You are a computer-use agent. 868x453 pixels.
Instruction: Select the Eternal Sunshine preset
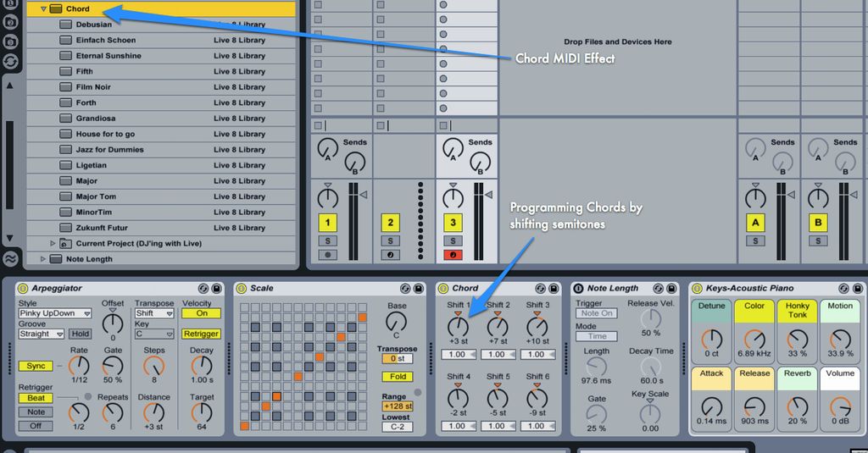161,56
